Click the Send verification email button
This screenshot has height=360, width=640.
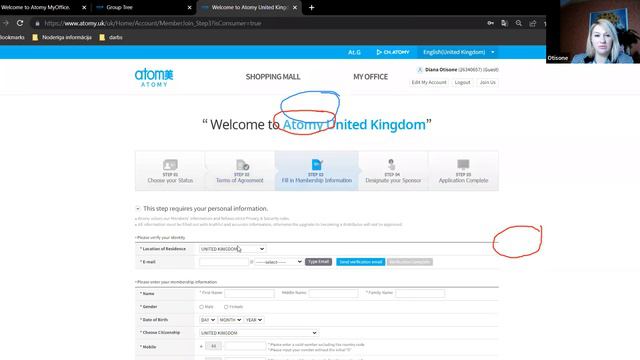[361, 262]
